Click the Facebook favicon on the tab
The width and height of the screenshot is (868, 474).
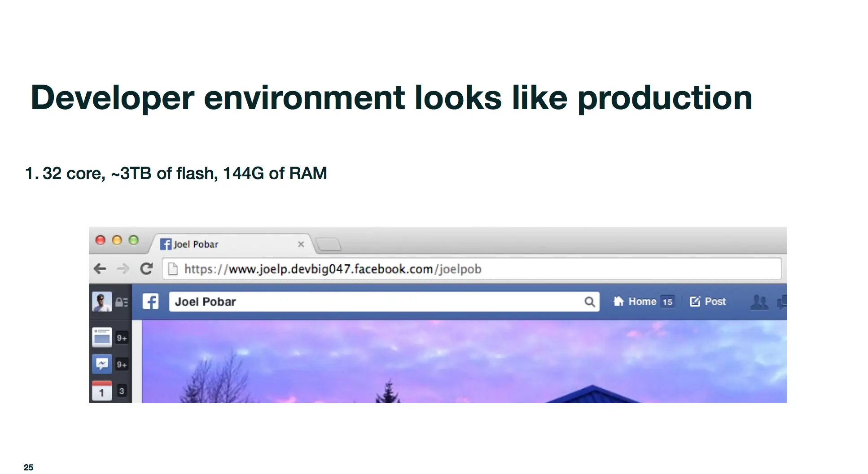tap(166, 244)
